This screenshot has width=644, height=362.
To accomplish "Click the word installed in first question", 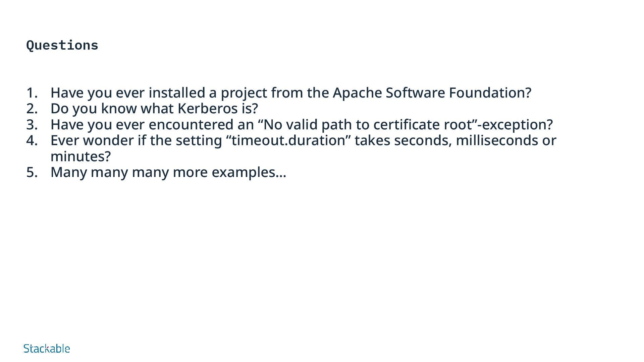I will (x=177, y=93).
